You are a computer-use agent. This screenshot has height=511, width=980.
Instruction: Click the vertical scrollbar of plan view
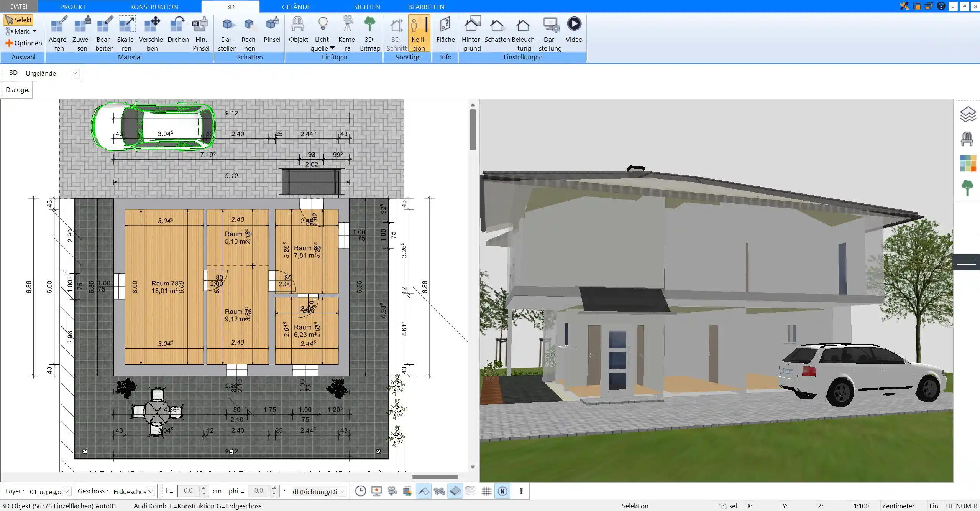click(x=473, y=130)
